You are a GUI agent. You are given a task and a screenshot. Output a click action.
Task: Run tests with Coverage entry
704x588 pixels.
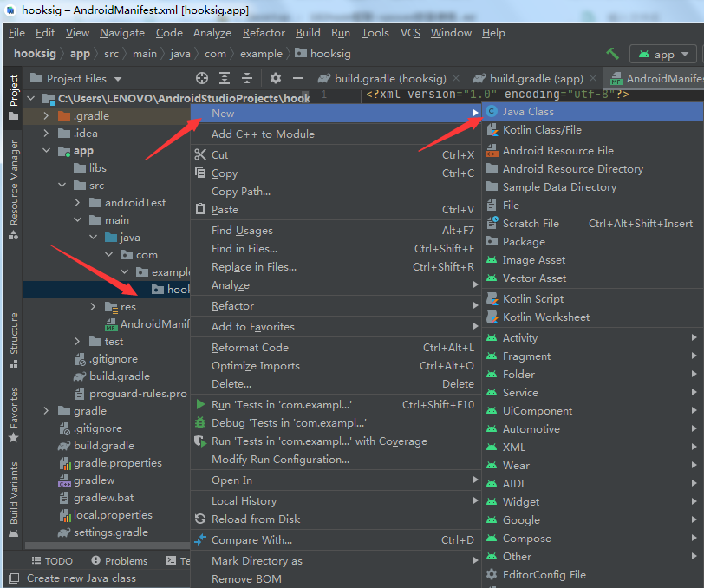tap(336, 441)
